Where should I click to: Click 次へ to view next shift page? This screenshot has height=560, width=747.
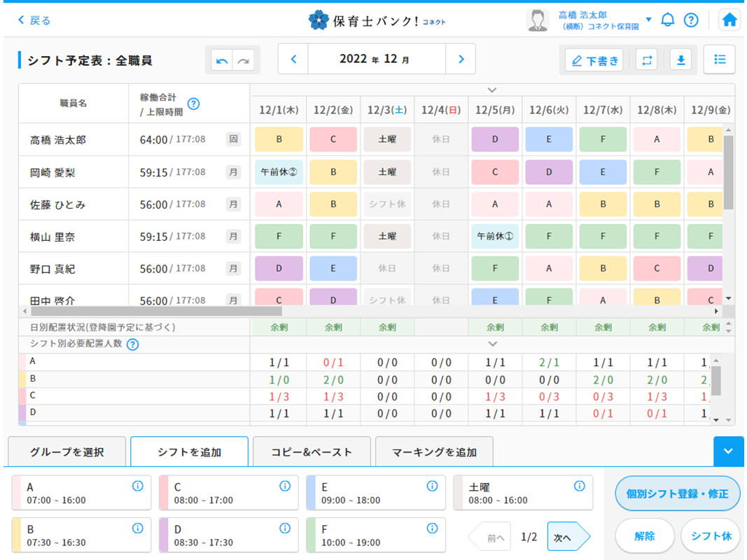[567, 537]
